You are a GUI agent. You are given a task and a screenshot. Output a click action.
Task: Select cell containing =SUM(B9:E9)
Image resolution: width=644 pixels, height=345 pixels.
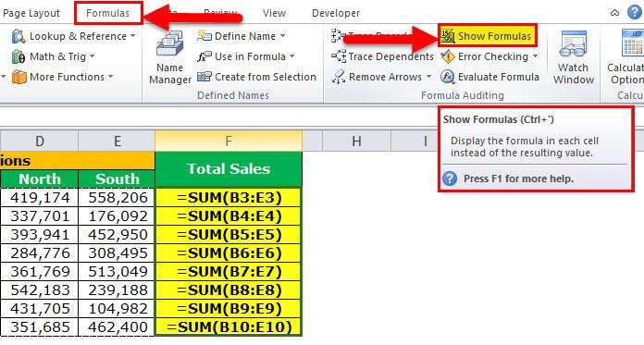[229, 308]
